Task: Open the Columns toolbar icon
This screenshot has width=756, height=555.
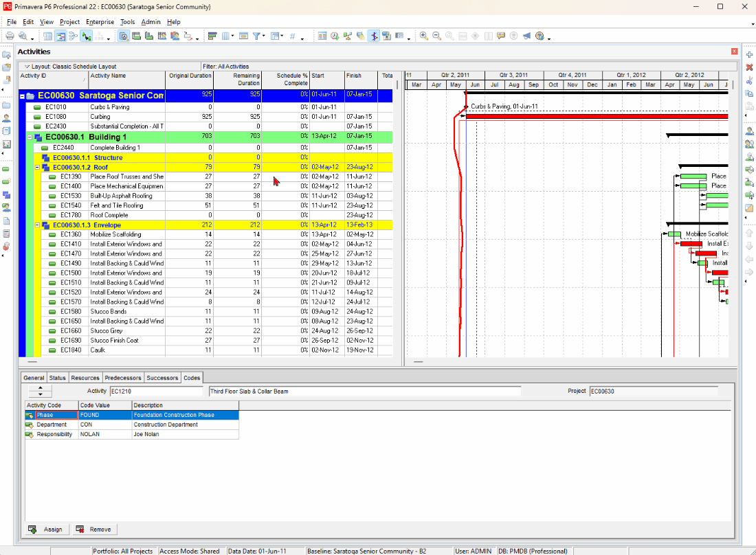Action: (x=225, y=36)
